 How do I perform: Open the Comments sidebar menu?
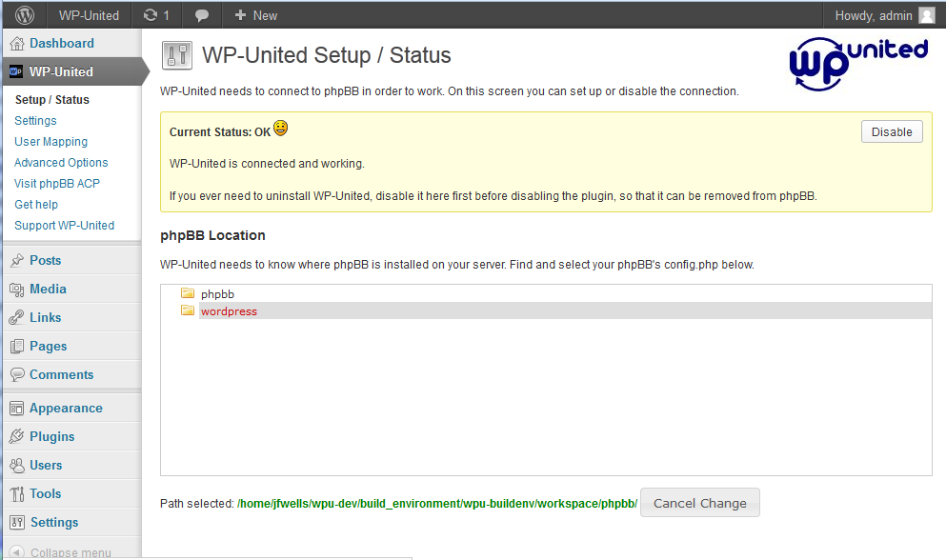(62, 374)
